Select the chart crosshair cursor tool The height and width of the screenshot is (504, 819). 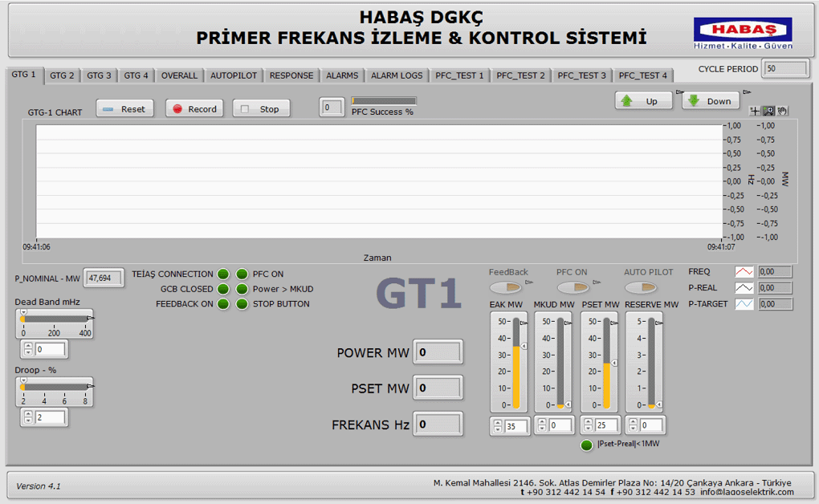755,111
